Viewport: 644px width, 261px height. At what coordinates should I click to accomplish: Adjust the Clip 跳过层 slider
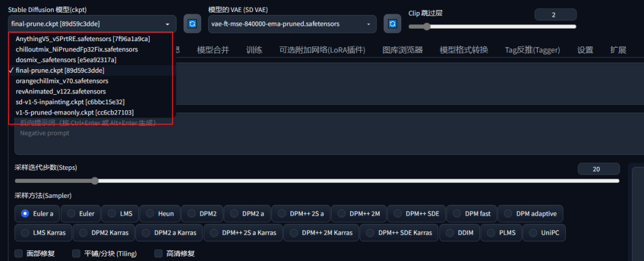coord(493,27)
